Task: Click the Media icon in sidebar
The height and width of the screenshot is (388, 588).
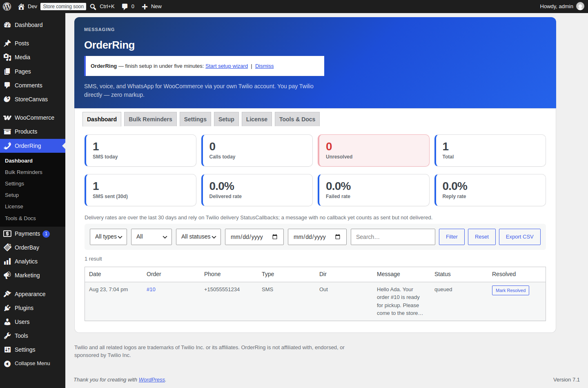Action: pos(7,57)
